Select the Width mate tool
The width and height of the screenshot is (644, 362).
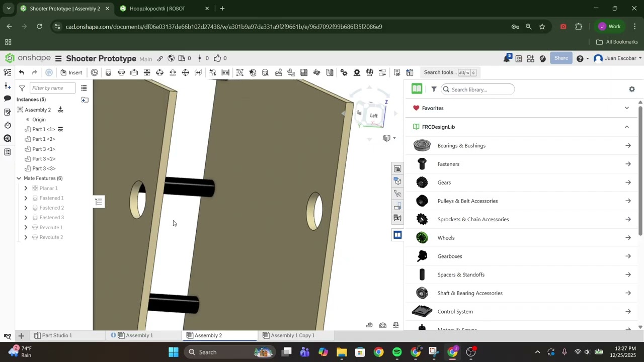pos(225,72)
